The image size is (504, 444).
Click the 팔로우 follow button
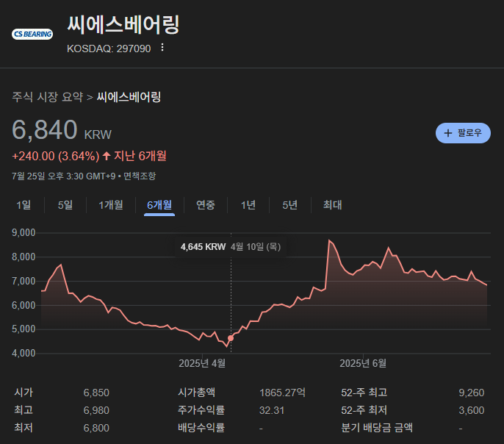[463, 133]
